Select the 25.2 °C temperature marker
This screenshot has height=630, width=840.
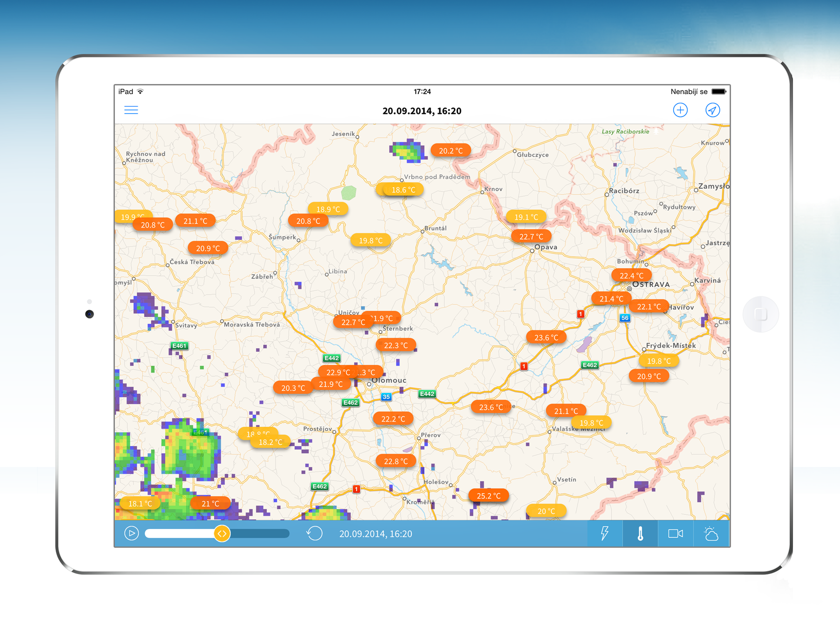(488, 496)
